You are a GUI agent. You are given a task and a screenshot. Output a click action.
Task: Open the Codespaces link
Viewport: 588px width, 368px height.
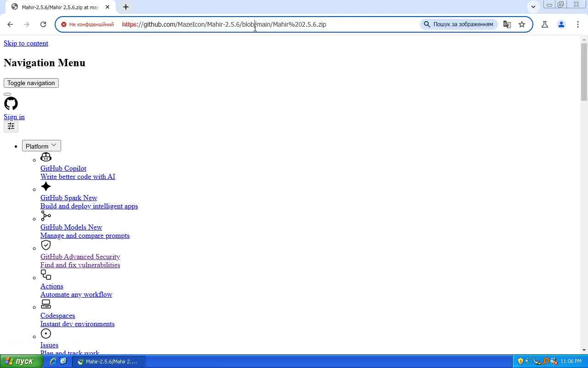pos(58,316)
